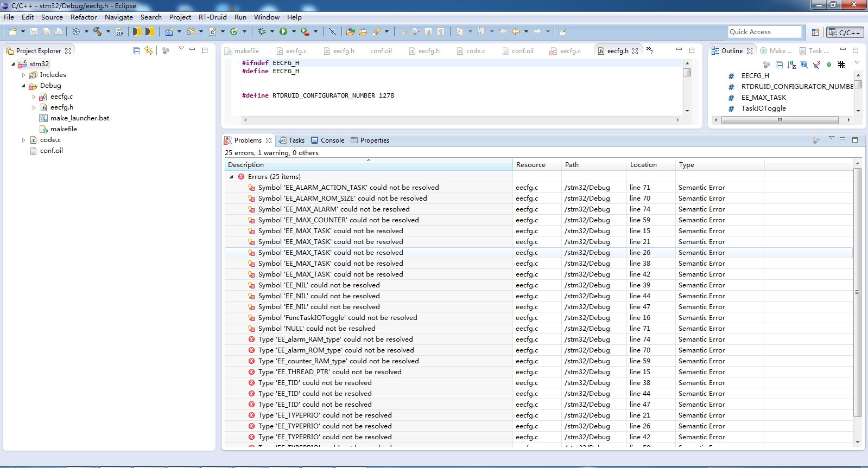Viewport: 868px width, 468px height.
Task: Toggle alphabetical Sort in Outline view
Action: [x=791, y=65]
